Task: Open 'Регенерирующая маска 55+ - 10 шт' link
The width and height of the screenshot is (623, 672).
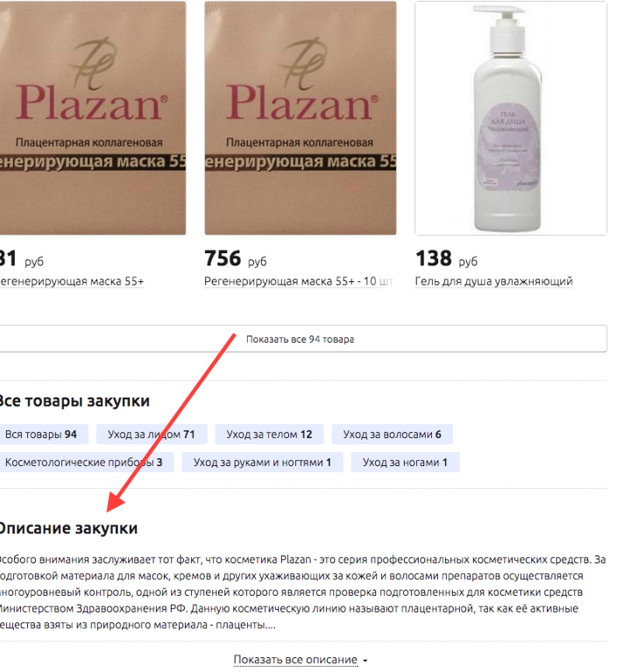Action: point(298,282)
